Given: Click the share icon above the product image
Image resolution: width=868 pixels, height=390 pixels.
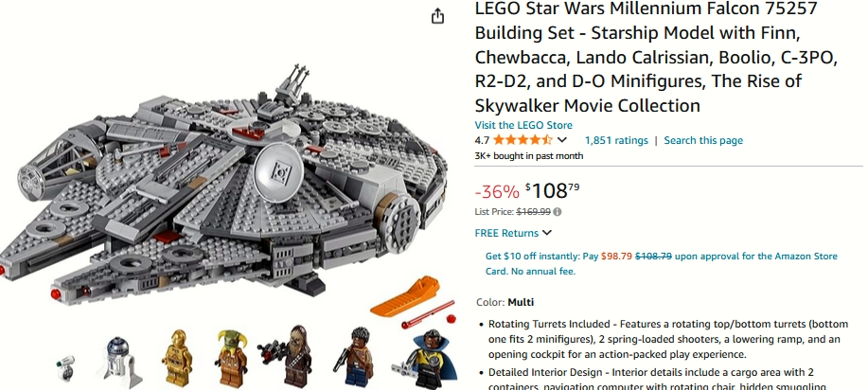Looking at the screenshot, I should [x=437, y=16].
